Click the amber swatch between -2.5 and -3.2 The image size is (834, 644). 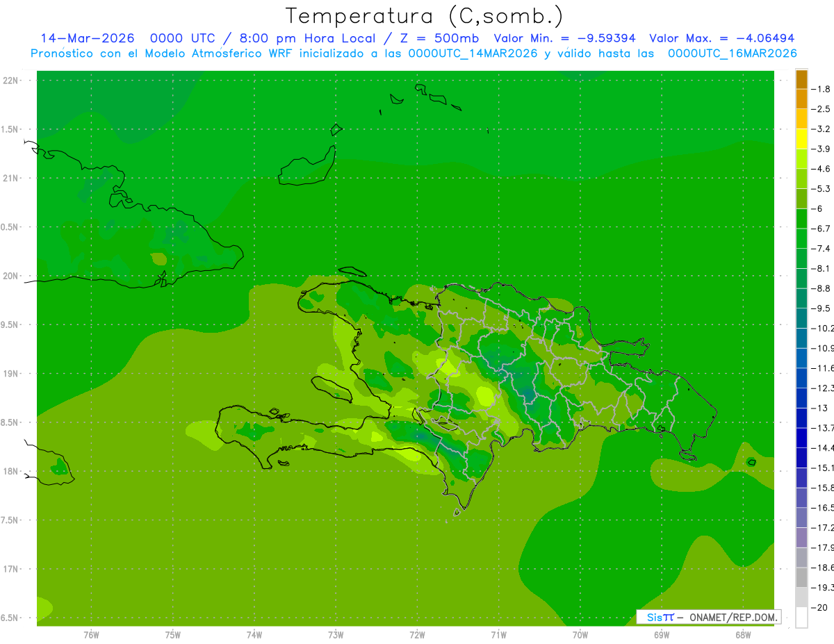point(801,119)
